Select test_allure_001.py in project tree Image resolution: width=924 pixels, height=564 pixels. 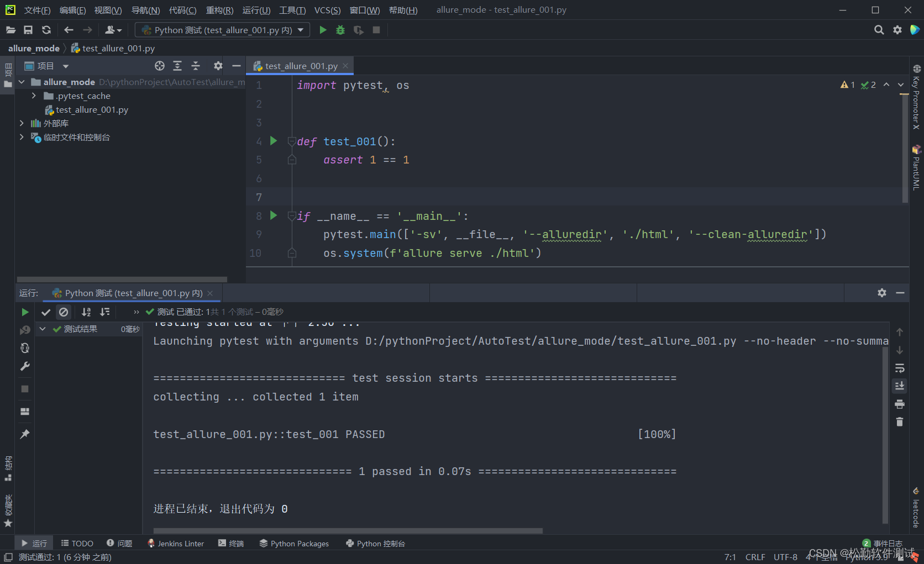pos(92,109)
